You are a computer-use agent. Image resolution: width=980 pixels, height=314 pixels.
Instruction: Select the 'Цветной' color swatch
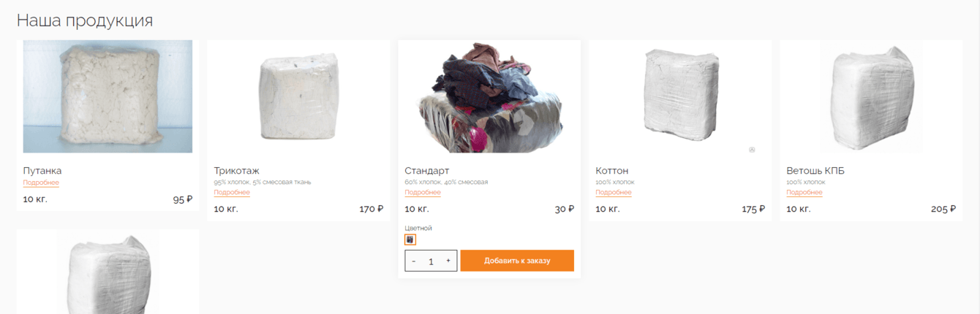click(410, 240)
